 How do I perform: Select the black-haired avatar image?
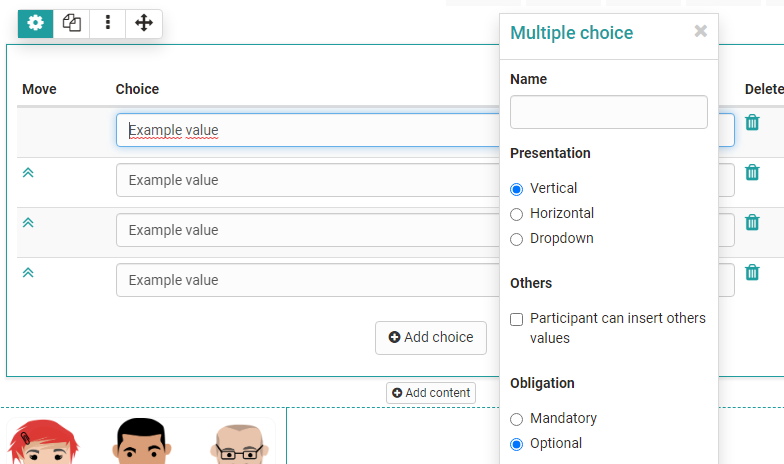[142, 441]
